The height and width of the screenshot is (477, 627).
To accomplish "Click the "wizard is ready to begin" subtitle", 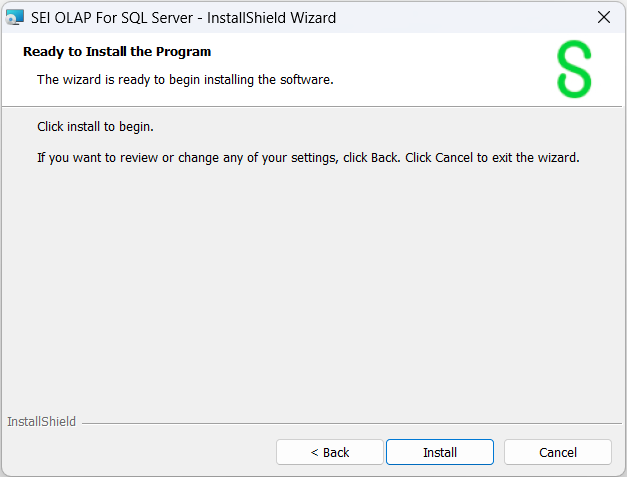I will 185,79.
